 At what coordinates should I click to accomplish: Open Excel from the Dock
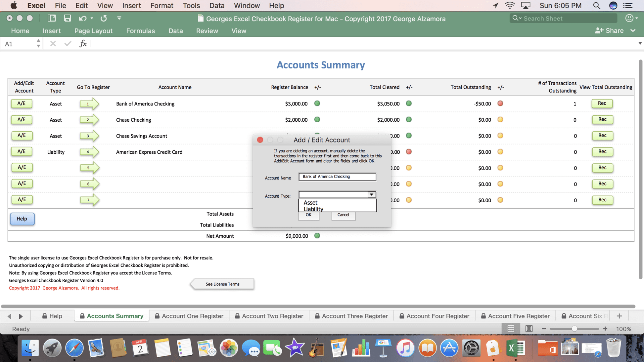point(515,348)
